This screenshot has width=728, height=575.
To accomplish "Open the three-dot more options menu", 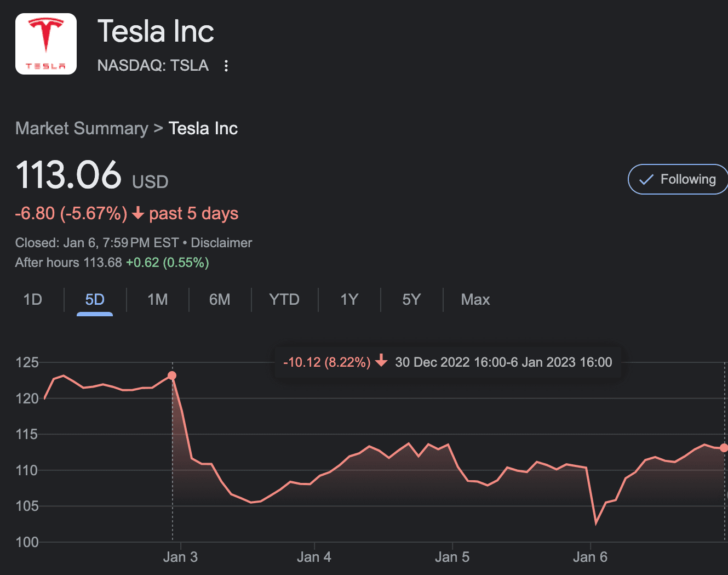I will click(226, 66).
